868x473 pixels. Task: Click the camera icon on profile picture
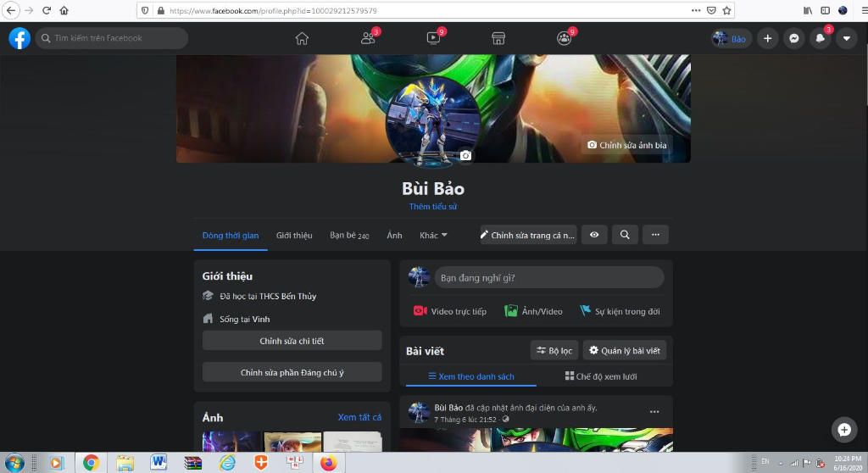465,156
